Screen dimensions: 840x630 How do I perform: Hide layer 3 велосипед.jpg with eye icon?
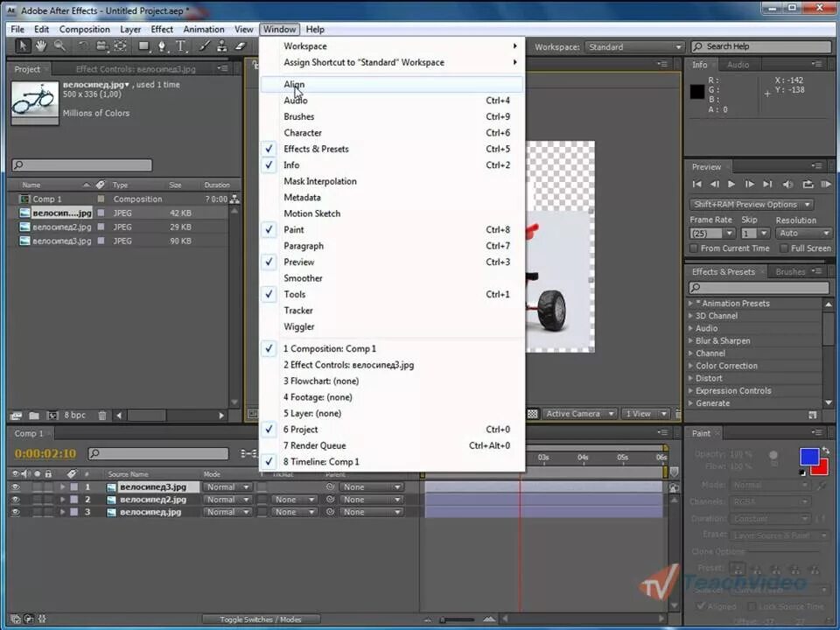[15, 512]
